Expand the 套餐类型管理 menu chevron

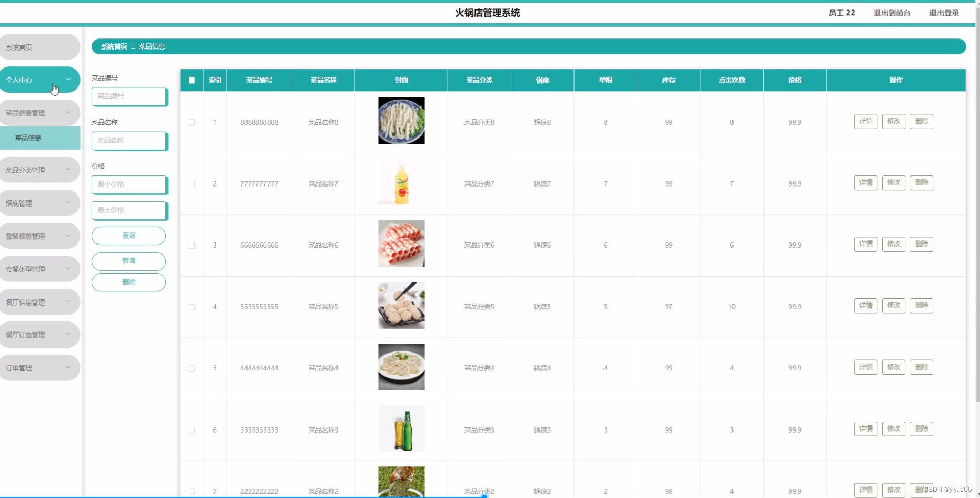click(68, 269)
